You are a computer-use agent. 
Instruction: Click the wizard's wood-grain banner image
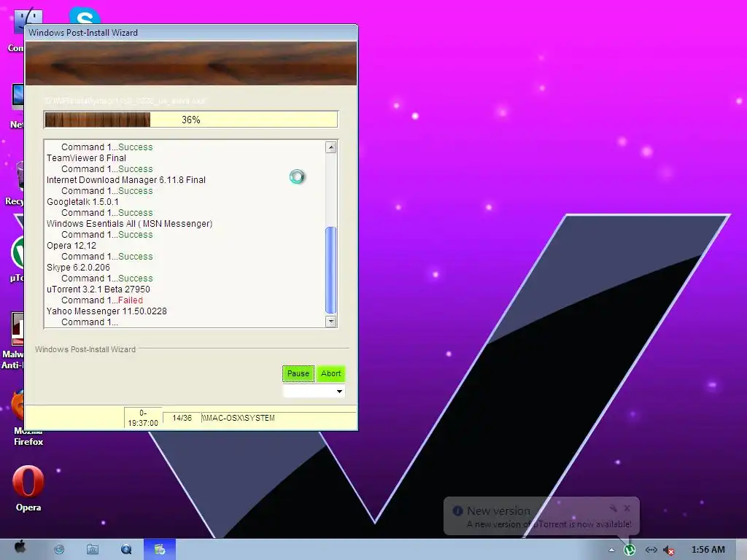click(191, 63)
